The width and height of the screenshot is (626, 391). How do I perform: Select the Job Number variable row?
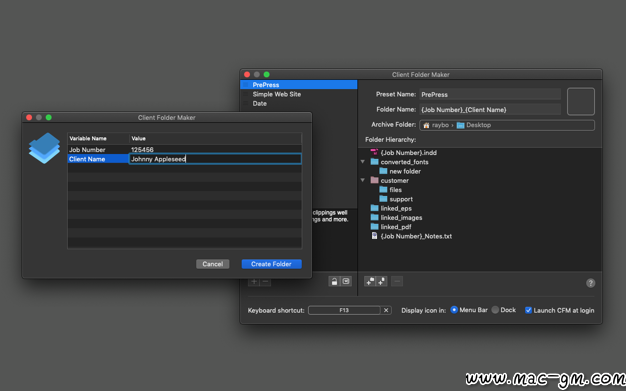pos(184,150)
